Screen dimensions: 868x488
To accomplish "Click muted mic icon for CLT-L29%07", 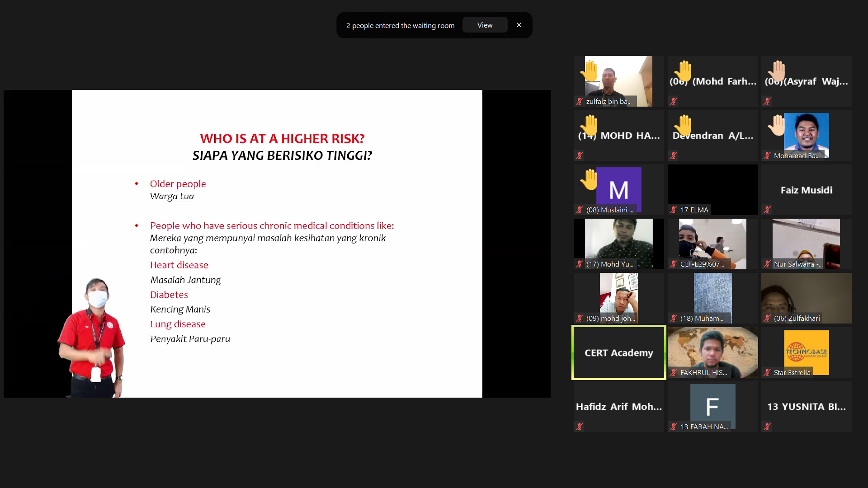I will tap(674, 264).
